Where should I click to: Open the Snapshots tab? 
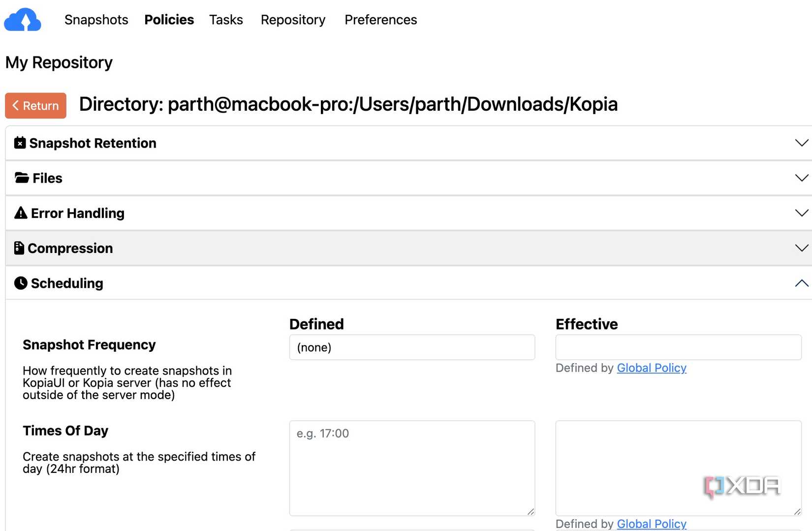coord(96,20)
